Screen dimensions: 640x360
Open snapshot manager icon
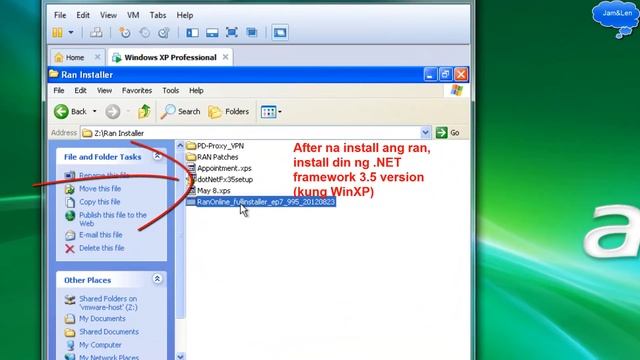164,32
